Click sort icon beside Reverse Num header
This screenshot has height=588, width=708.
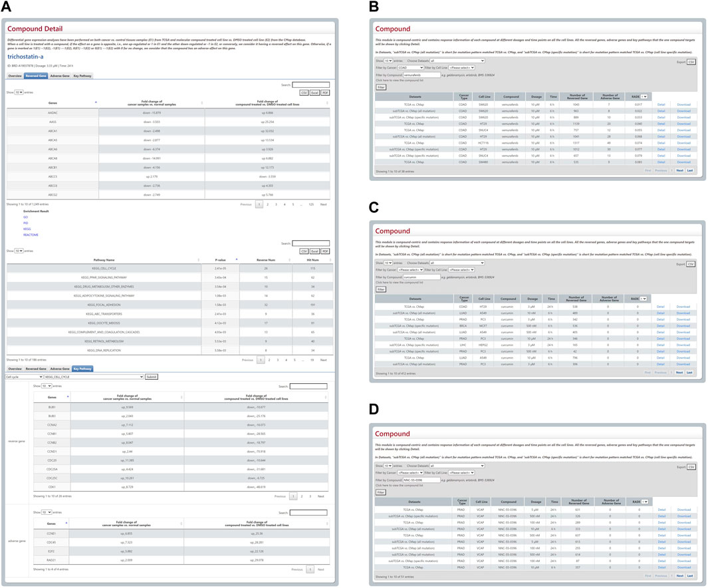(289, 260)
